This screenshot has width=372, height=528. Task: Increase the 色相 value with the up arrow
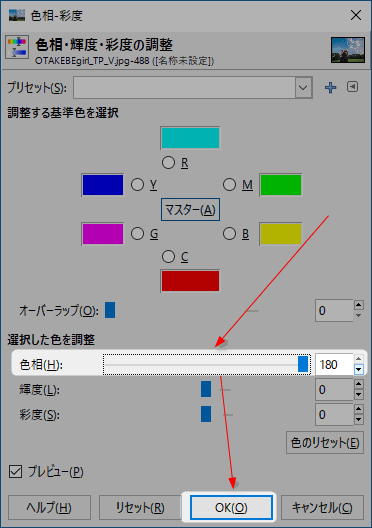359,359
